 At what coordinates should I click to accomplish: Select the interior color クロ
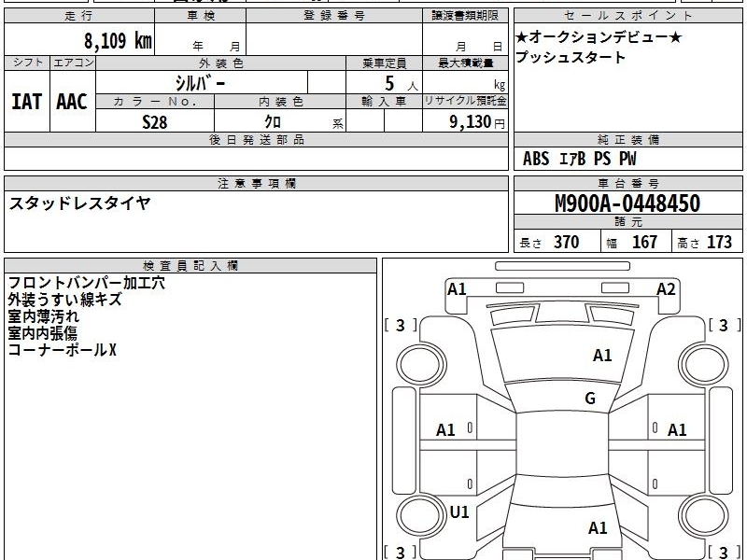(x=273, y=122)
